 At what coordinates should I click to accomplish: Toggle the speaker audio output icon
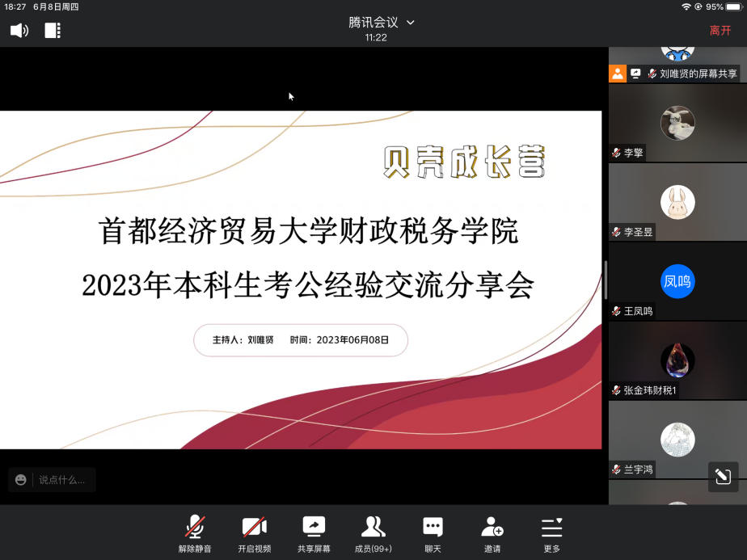(19, 31)
